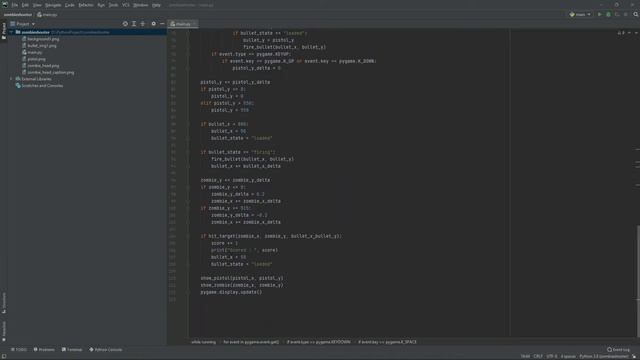Screen dimensions: 640x360
Task: Expand the External Libraries node
Action: coord(11,79)
